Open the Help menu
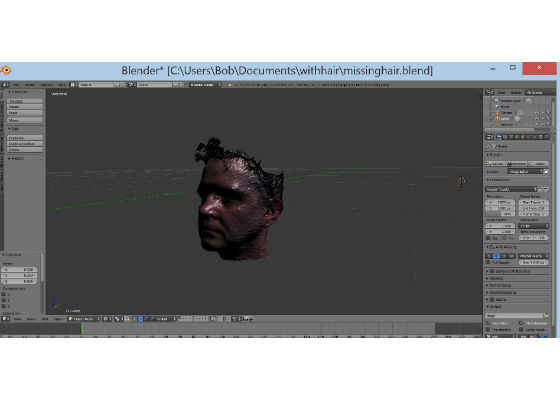The height and width of the screenshot is (400, 560). 62,85
